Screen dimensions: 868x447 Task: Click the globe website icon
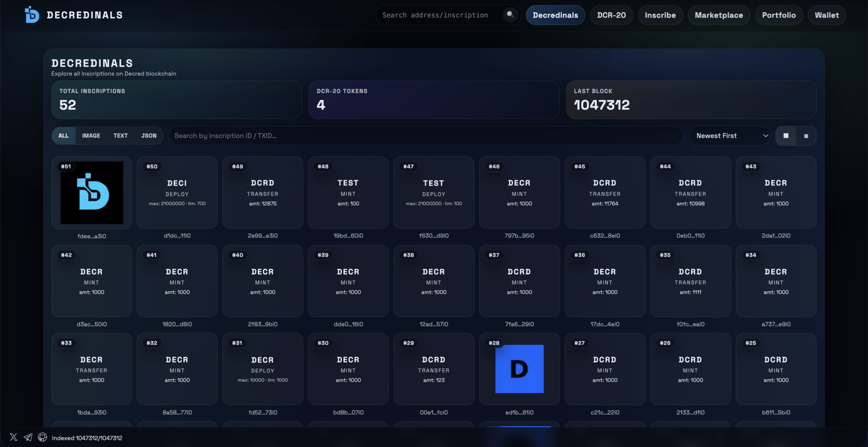(42, 438)
